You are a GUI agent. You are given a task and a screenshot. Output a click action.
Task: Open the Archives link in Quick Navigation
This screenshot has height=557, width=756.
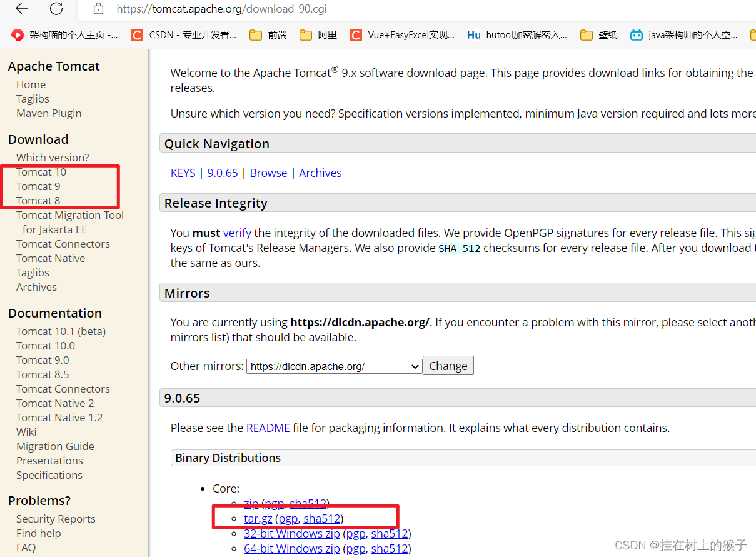[x=320, y=173]
